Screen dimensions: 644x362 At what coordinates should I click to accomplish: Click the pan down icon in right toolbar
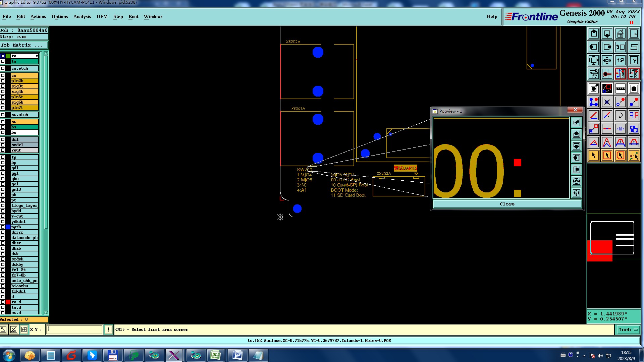tap(607, 34)
